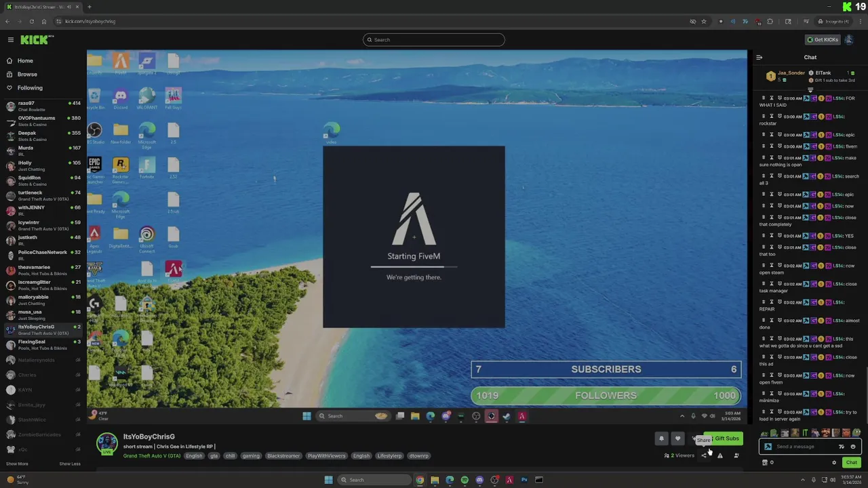The image size is (868, 488).
Task: Open the Kick hamburger sidebar menu
Action: (11, 40)
